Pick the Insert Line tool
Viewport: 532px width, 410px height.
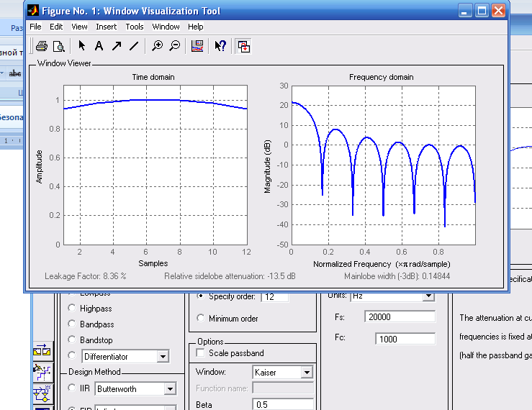tap(133, 46)
